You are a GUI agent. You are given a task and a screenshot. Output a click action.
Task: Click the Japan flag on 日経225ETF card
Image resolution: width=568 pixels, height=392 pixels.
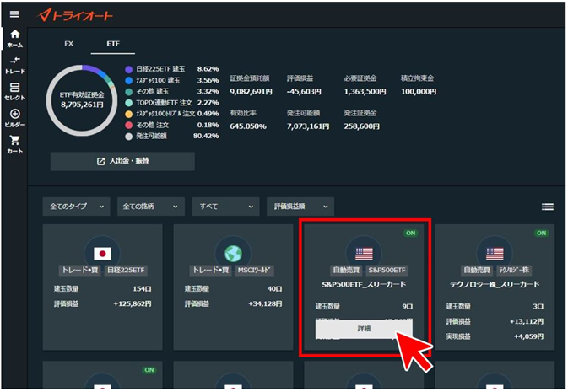click(x=102, y=254)
